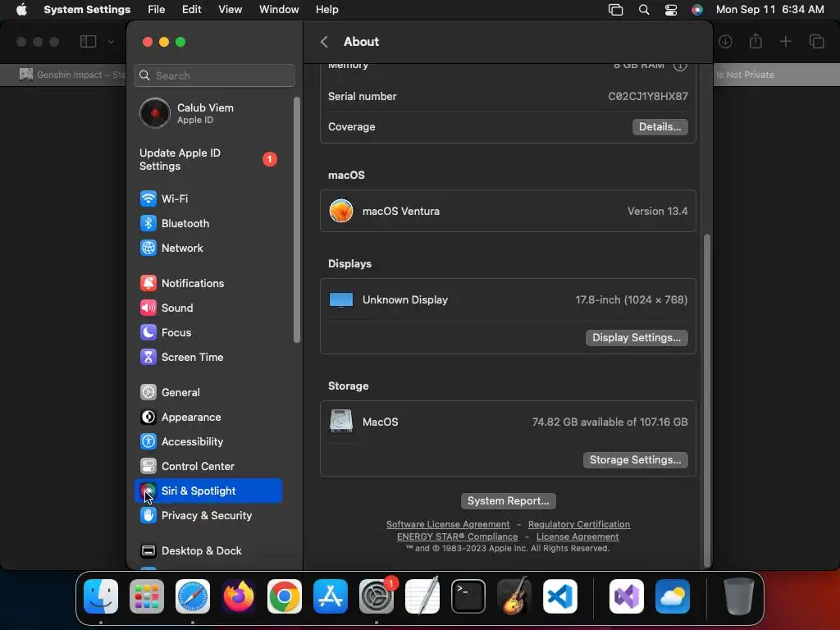This screenshot has height=630, width=840.
Task: Launch Firefox from the Dock
Action: point(239,596)
